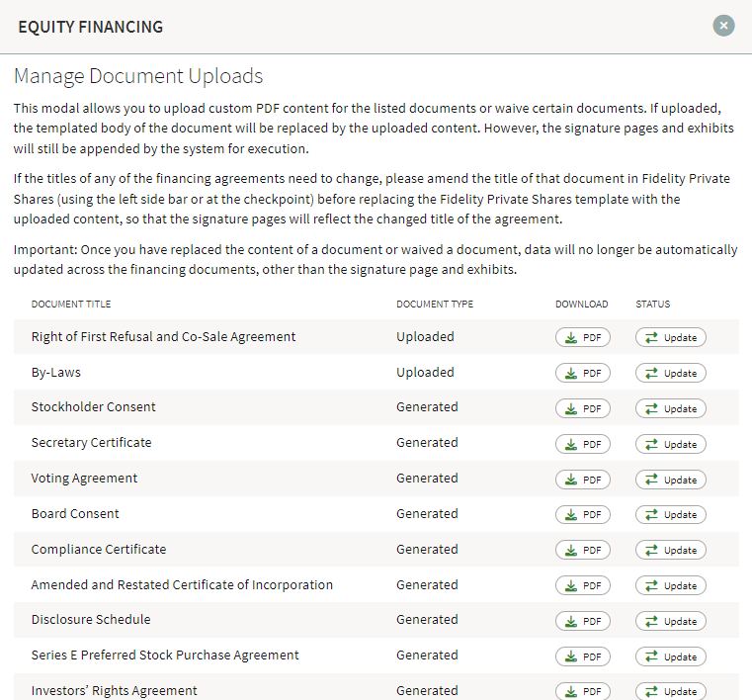Download Series E Stock Purchase Agreement PDF
752x700 pixels.
(583, 656)
